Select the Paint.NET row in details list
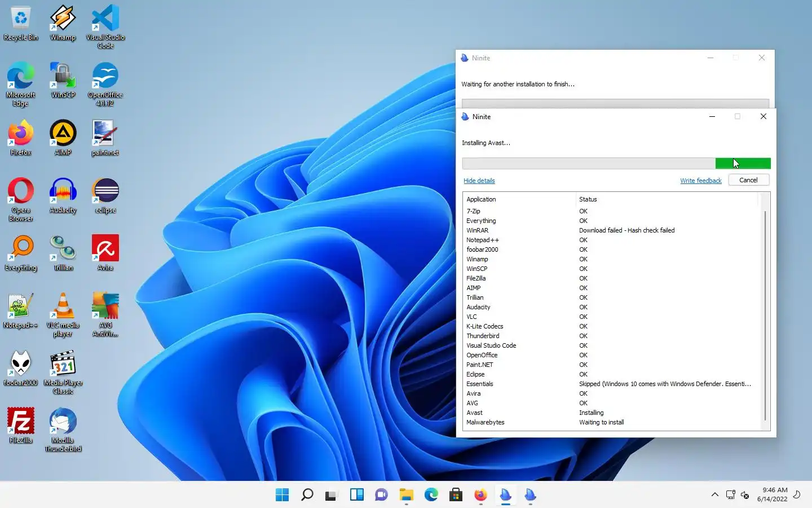The image size is (812, 508). pyautogui.click(x=612, y=365)
